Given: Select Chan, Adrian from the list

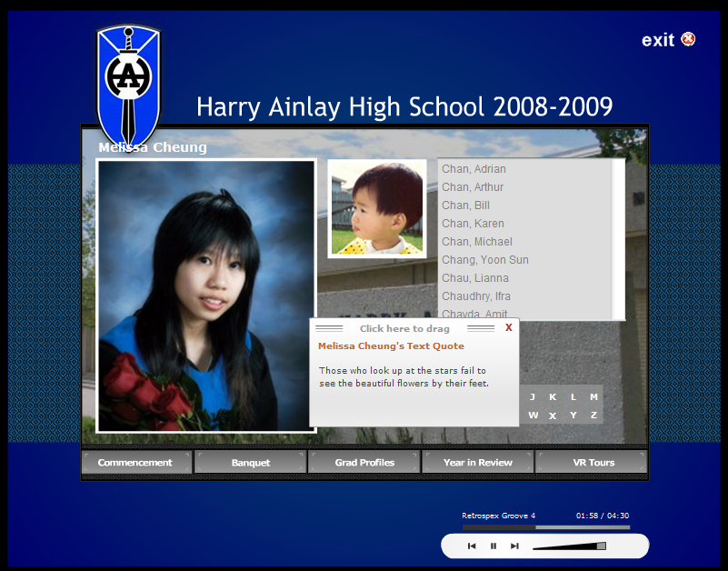Looking at the screenshot, I should click(x=474, y=169).
